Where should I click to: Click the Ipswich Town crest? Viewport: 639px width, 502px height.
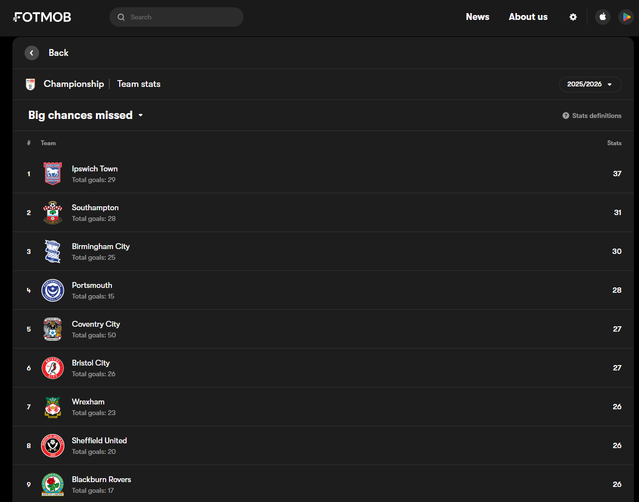pos(52,174)
